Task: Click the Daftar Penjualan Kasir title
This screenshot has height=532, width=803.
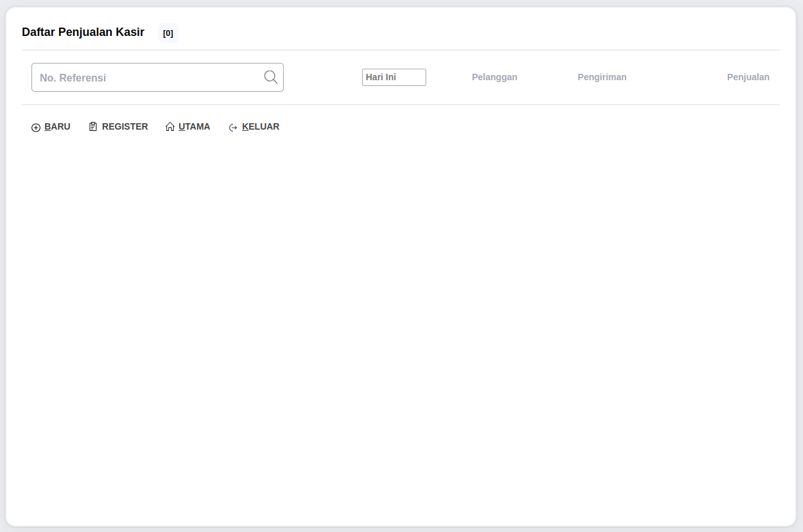Action: pos(83,32)
